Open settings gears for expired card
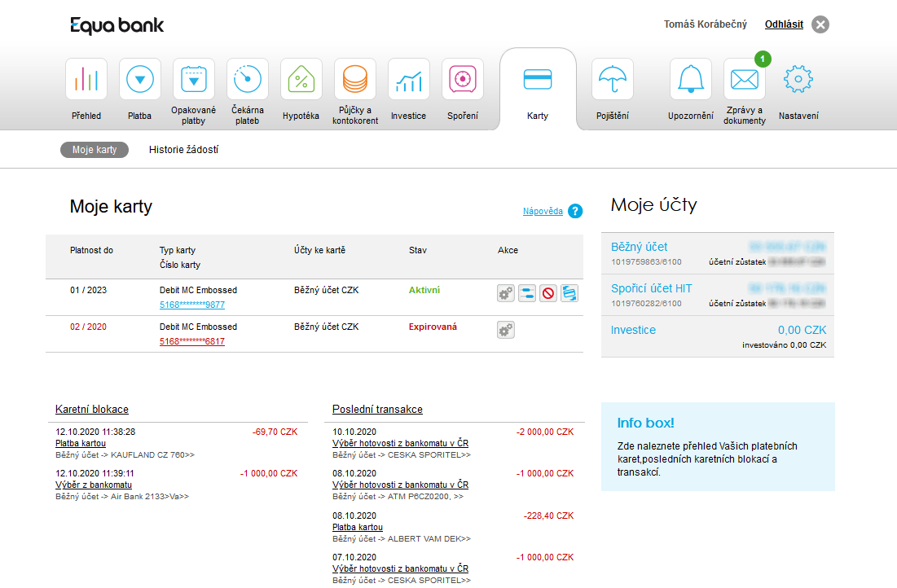Viewport: 897px width, 588px height. [506, 330]
